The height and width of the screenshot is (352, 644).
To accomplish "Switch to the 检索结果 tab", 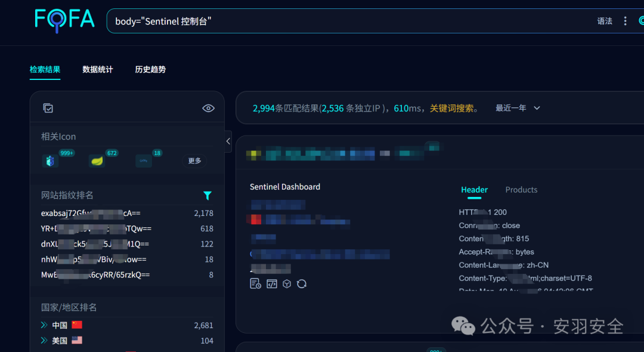I will (x=45, y=69).
